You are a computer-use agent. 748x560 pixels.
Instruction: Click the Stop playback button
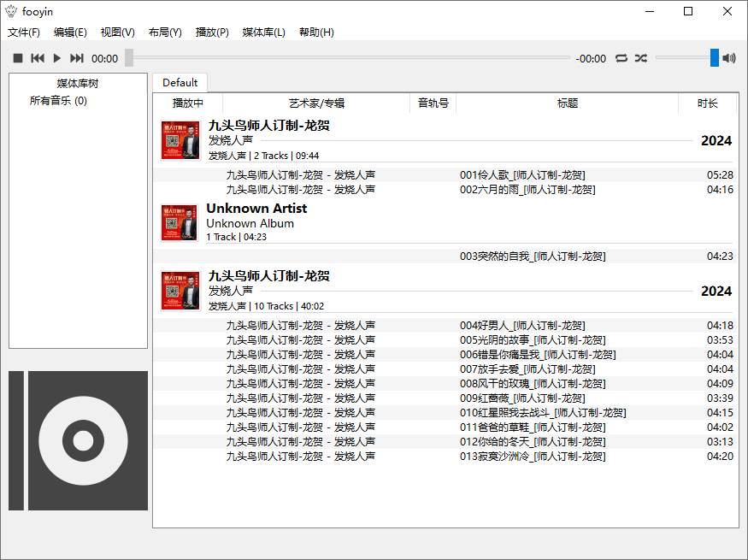point(18,58)
